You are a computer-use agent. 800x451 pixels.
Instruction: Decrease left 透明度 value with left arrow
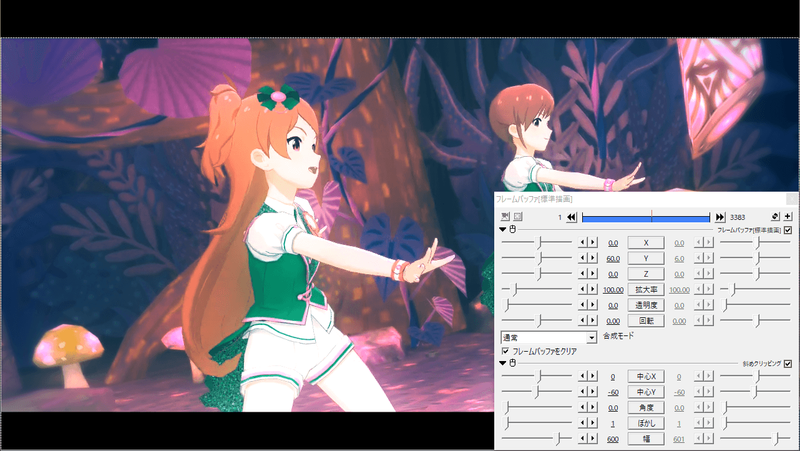click(582, 305)
